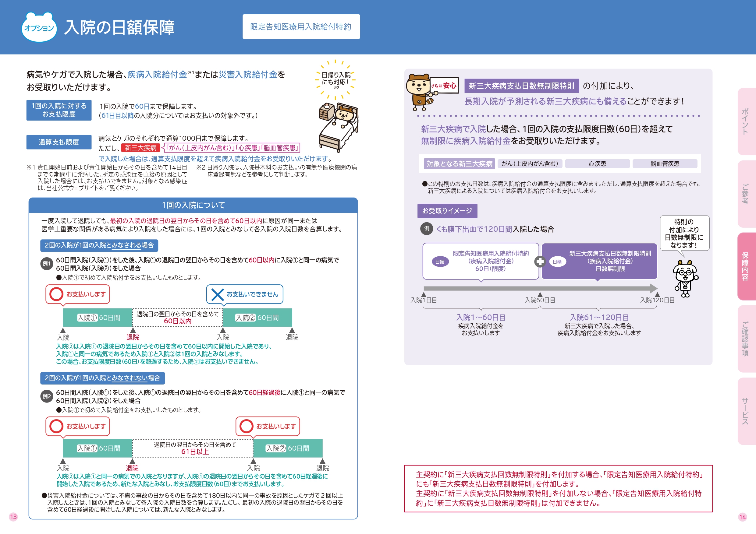Click the 限定告知医療用入院給付特約 white label
Image resolution: width=756 pixels, height=534 pixels.
301,27
